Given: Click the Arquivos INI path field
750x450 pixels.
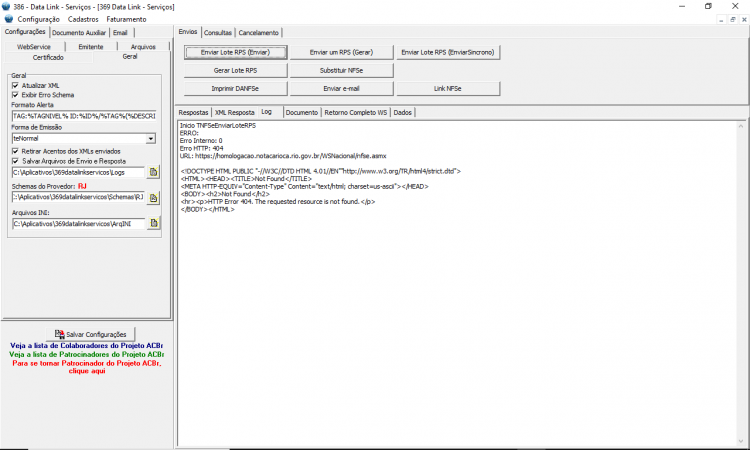Looking at the screenshot, I should (x=78, y=223).
